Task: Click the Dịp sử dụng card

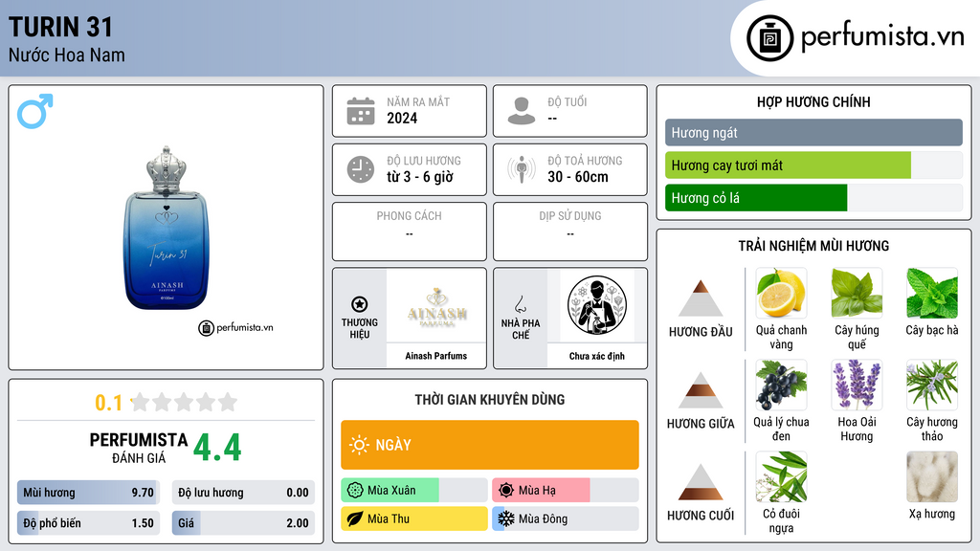Action: [570, 231]
